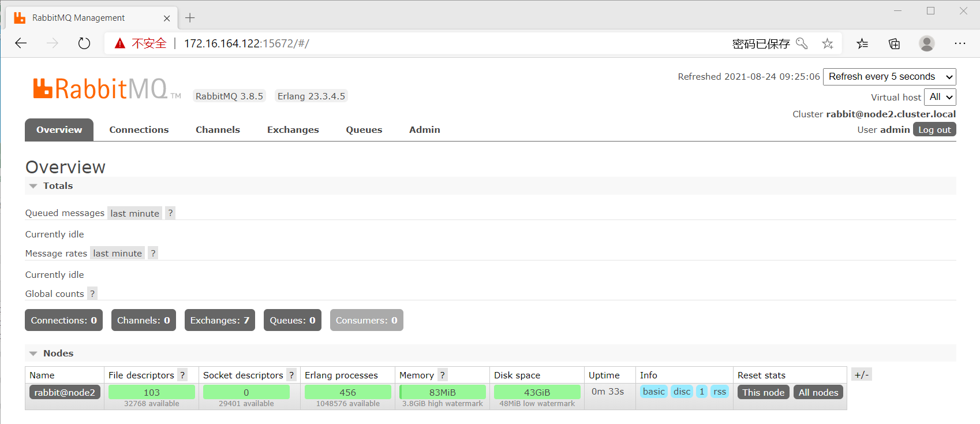Switch to the Queues tab
Image resolution: width=980 pixels, height=424 pixels.
pos(364,130)
